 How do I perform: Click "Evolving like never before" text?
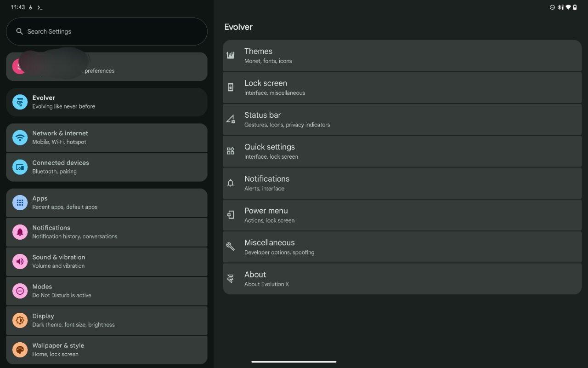point(63,106)
